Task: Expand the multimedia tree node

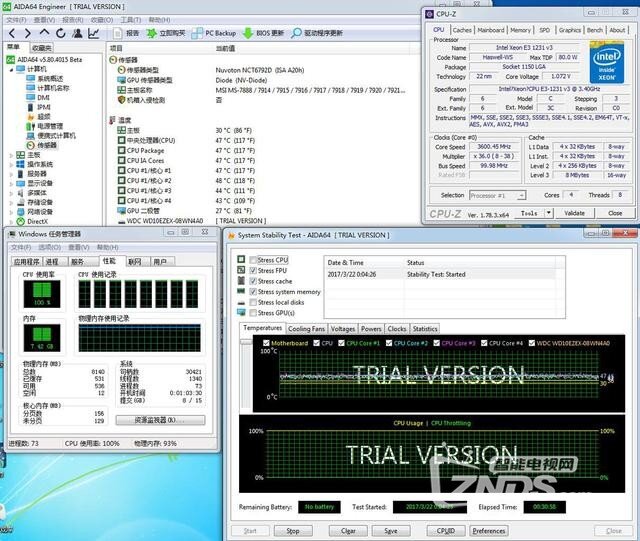Action: click(11, 193)
